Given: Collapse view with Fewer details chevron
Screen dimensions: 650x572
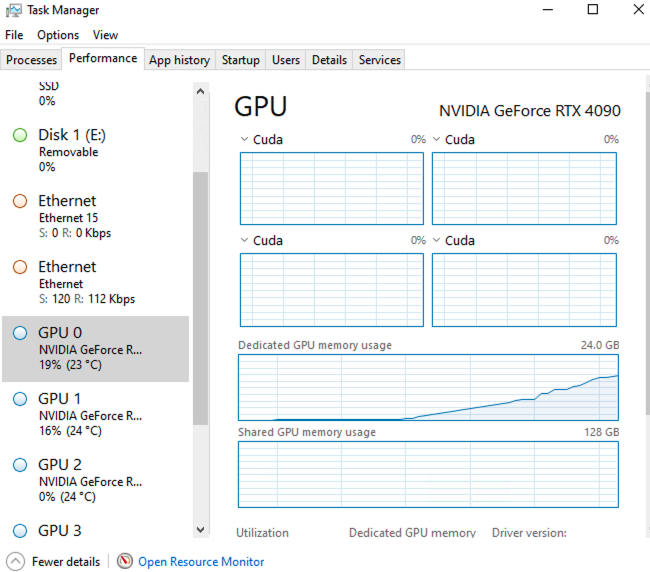Looking at the screenshot, I should click(x=16, y=561).
